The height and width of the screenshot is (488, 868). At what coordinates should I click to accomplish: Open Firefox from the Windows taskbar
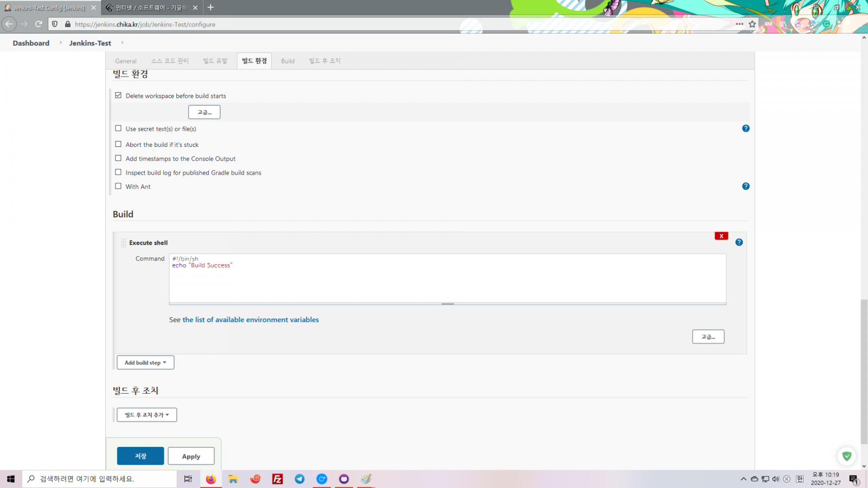pyautogui.click(x=210, y=479)
